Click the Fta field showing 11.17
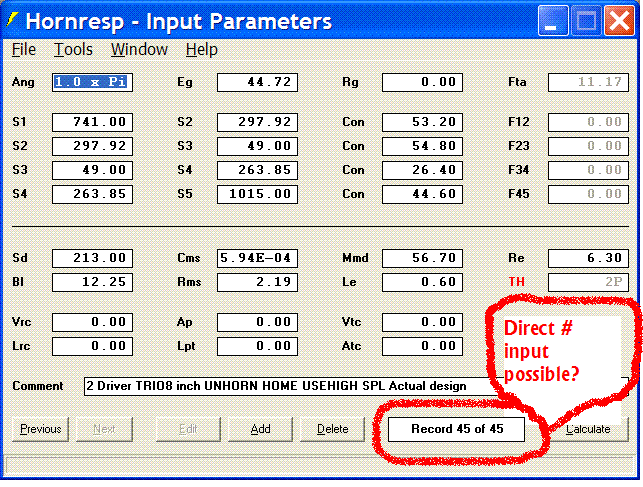 click(588, 82)
